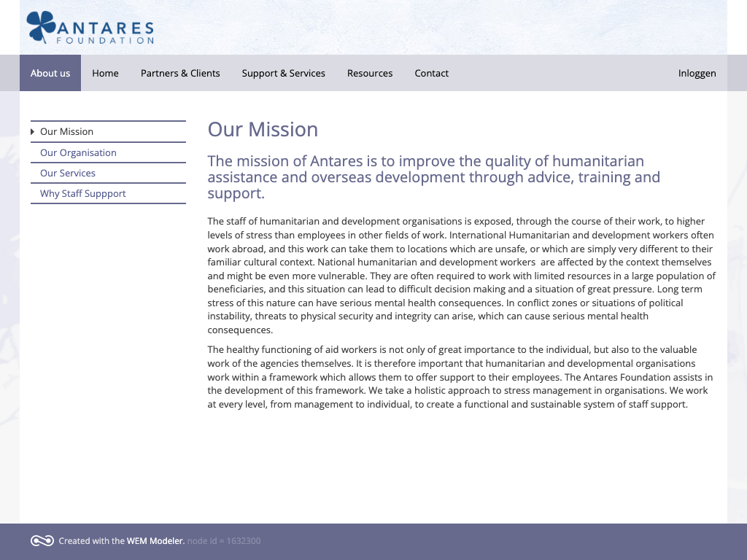Screen dimensions: 747x560
Task: Open Why Staff Suppport sidebar link
Action: (x=108, y=193)
